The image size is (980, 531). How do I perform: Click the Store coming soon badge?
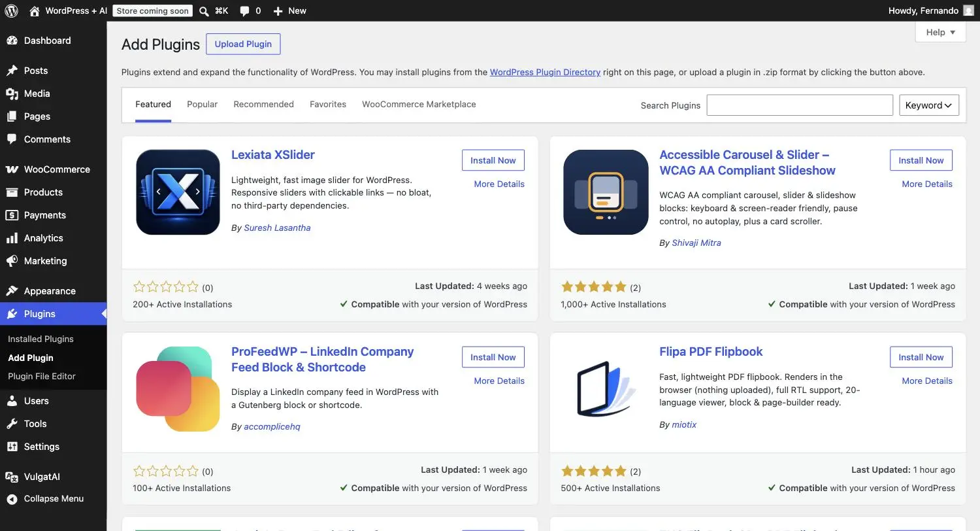tap(153, 10)
